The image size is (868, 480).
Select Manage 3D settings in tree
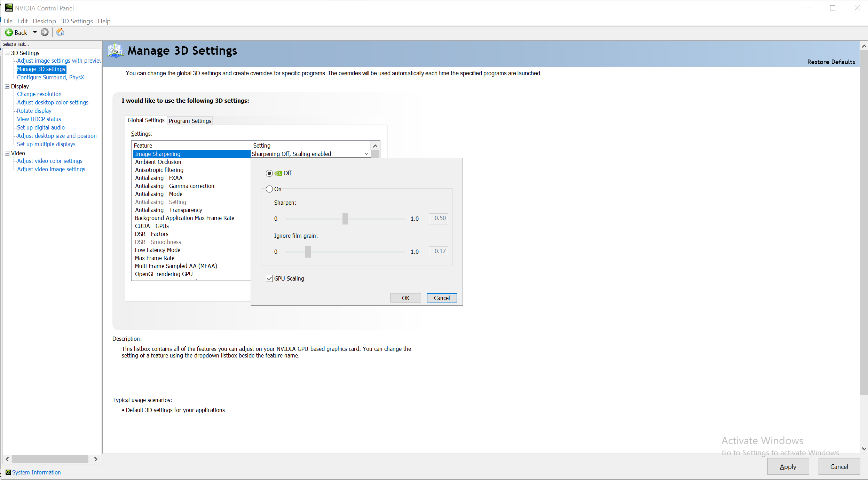41,69
